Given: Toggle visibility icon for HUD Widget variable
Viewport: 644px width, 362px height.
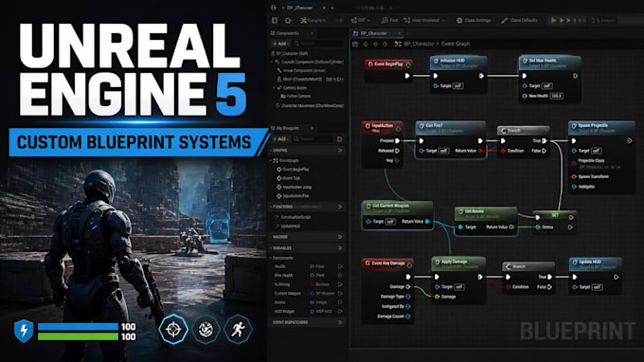Looking at the screenshot, I should pyautogui.click(x=340, y=312).
